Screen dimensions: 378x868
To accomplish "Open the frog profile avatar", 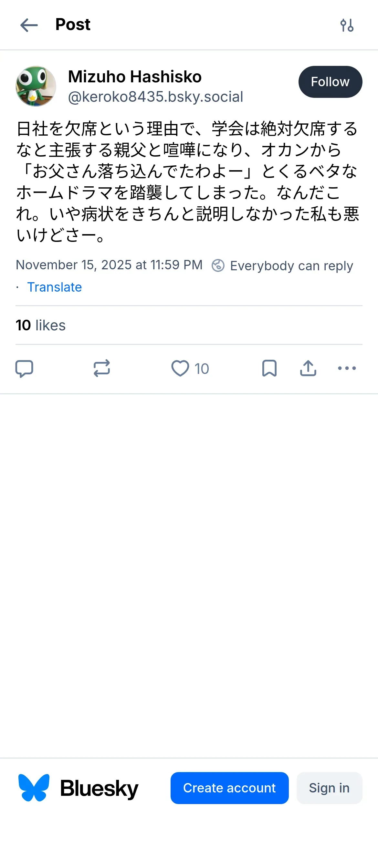I will click(x=36, y=86).
